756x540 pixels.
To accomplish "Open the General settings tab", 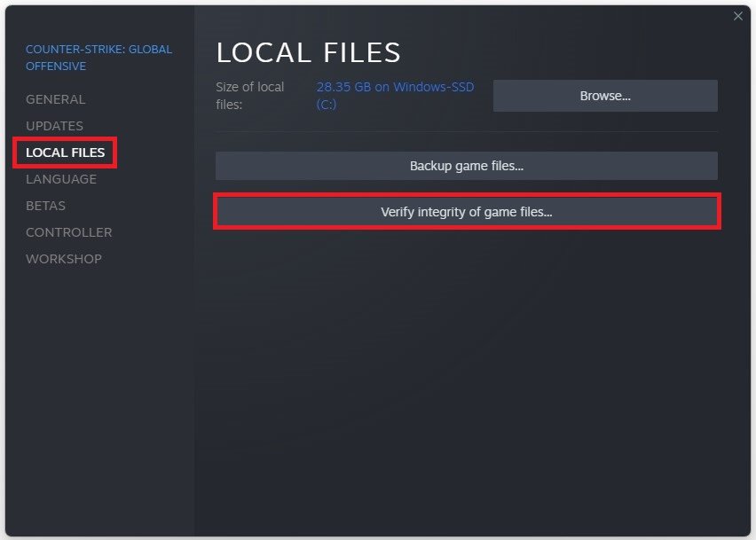I will pyautogui.click(x=55, y=99).
